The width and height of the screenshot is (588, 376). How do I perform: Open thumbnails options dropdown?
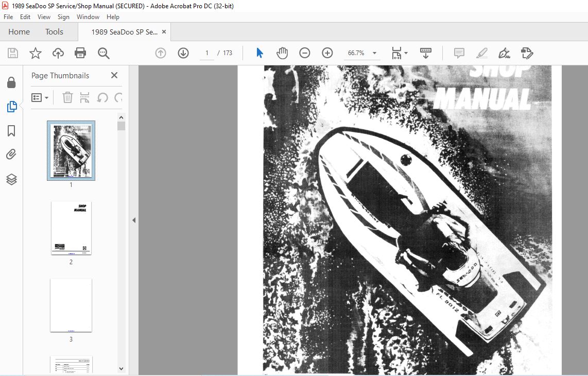click(x=40, y=97)
